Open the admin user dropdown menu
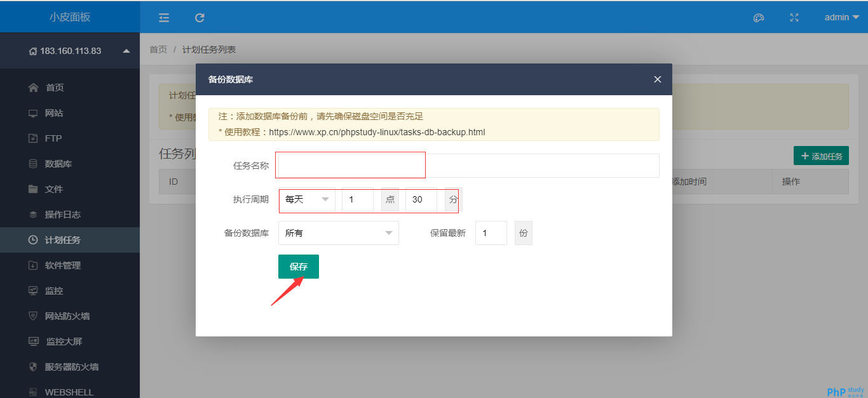The height and width of the screenshot is (398, 868). click(842, 18)
